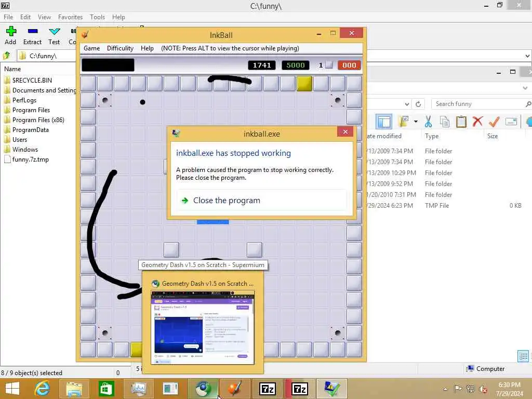Viewport: 532px width, 399px height.
Task: Expand 7-Zip address path dropdown
Action: pyautogui.click(x=527, y=56)
